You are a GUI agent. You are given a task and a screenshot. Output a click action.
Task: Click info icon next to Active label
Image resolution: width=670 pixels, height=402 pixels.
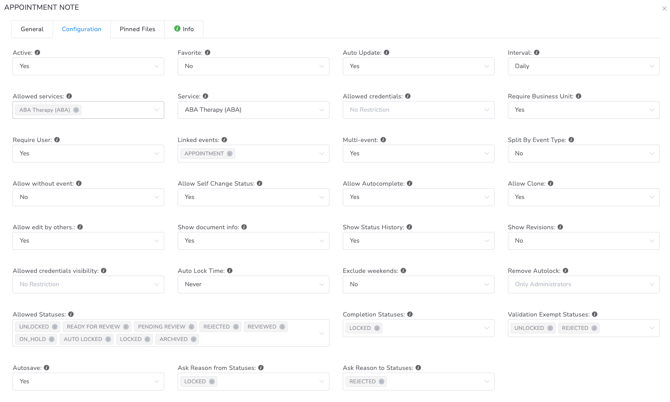coord(38,53)
